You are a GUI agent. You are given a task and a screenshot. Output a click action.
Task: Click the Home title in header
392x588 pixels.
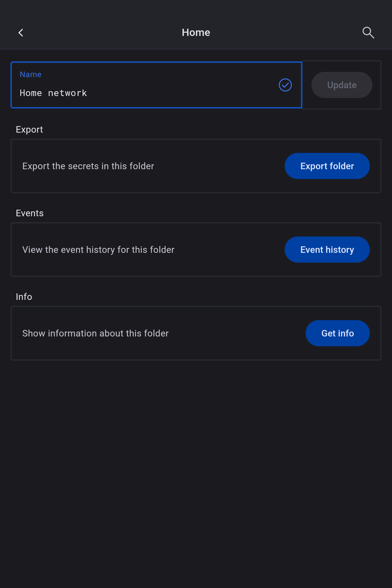click(196, 33)
